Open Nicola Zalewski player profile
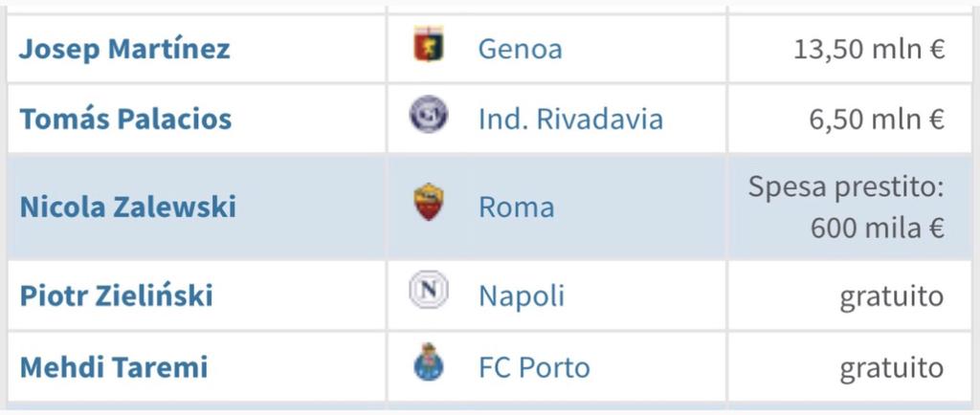The height and width of the screenshot is (415, 980). 128,207
